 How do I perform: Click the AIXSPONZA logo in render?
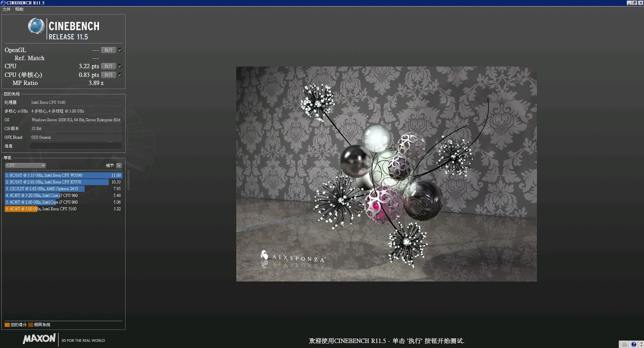[293, 257]
